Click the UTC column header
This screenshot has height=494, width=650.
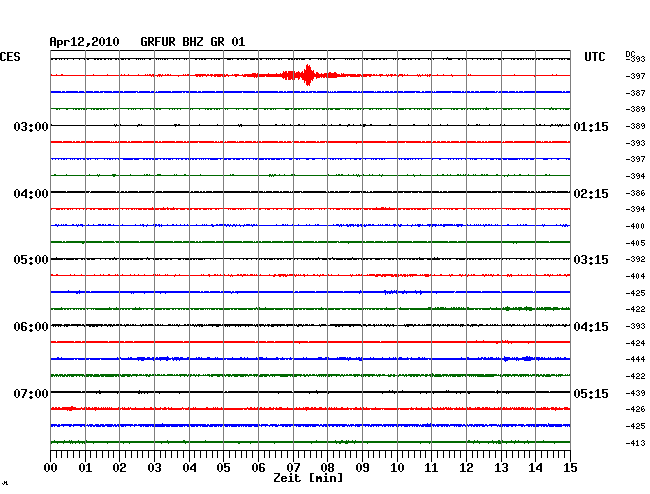(x=594, y=57)
